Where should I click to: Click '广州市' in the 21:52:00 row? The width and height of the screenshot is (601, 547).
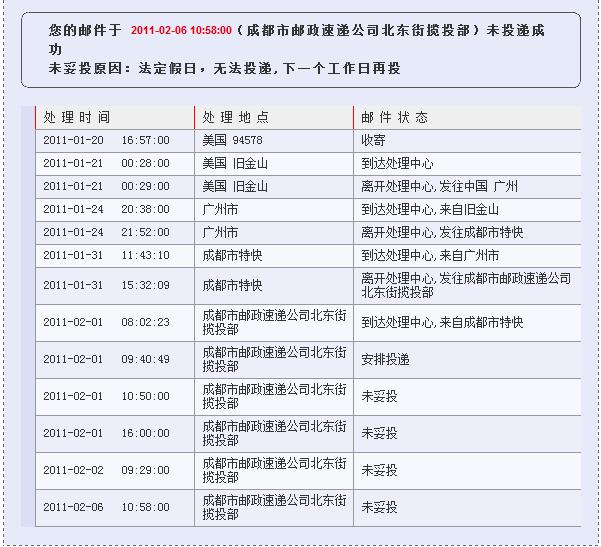[x=220, y=232]
